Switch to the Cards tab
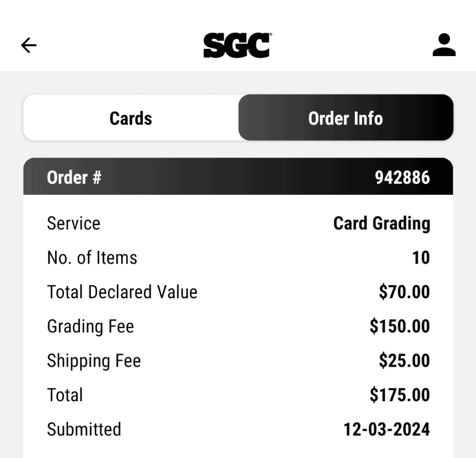 (x=131, y=118)
